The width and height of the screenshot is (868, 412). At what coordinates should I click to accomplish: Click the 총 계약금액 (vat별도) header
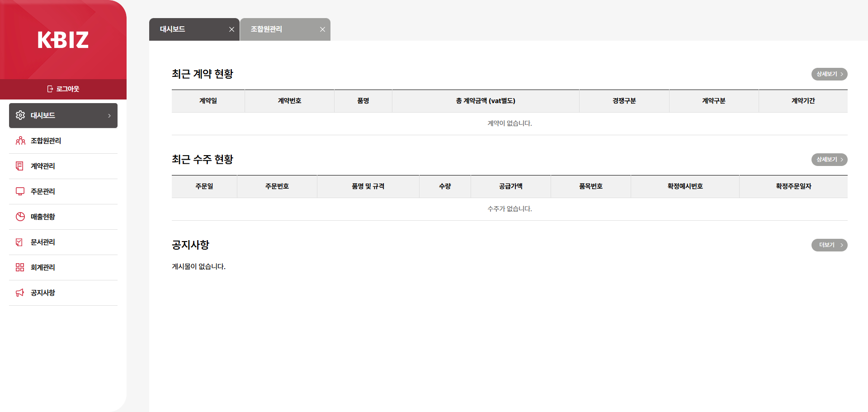[x=486, y=101]
